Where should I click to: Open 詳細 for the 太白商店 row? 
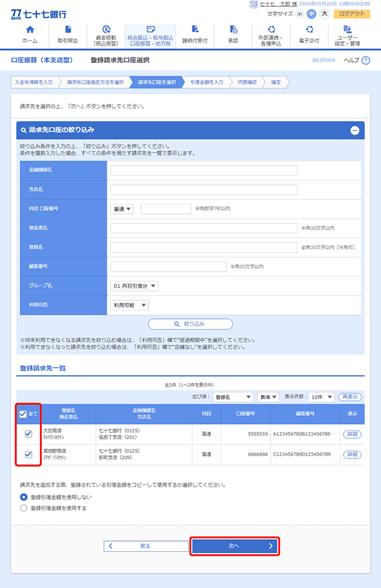[x=352, y=434]
